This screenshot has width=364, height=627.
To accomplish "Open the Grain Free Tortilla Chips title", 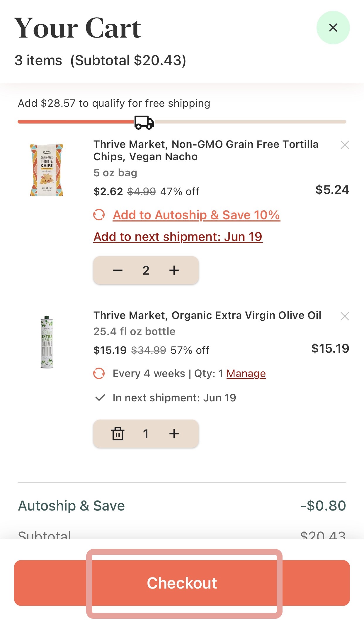I will 206,151.
